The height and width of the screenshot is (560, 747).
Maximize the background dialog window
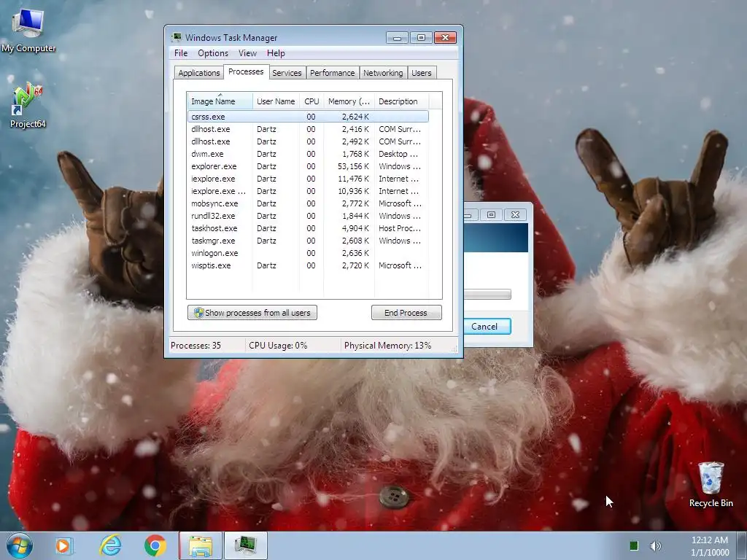(x=491, y=215)
